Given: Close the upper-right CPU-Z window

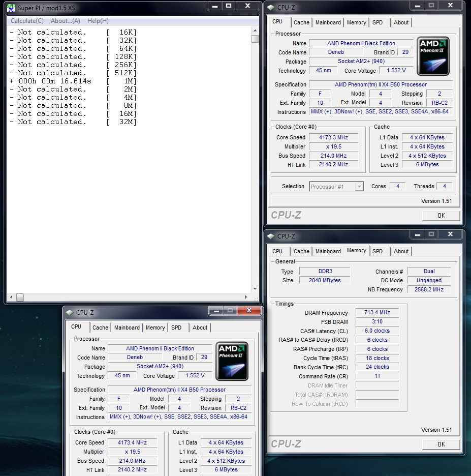Looking at the screenshot, I should pyautogui.click(x=450, y=6).
